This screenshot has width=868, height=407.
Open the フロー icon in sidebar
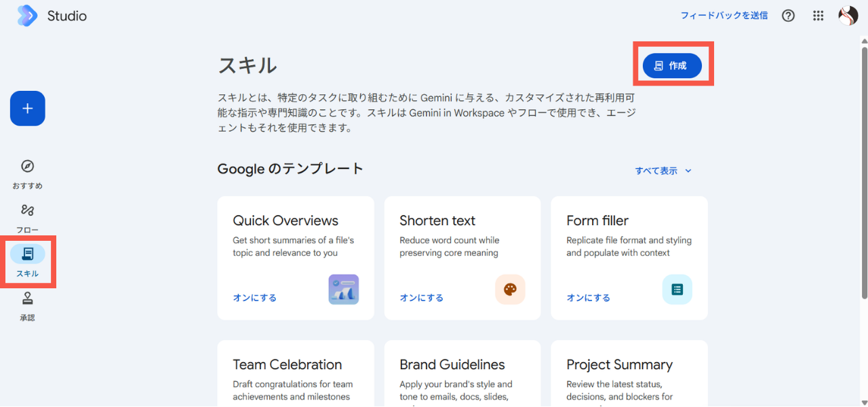coord(28,210)
